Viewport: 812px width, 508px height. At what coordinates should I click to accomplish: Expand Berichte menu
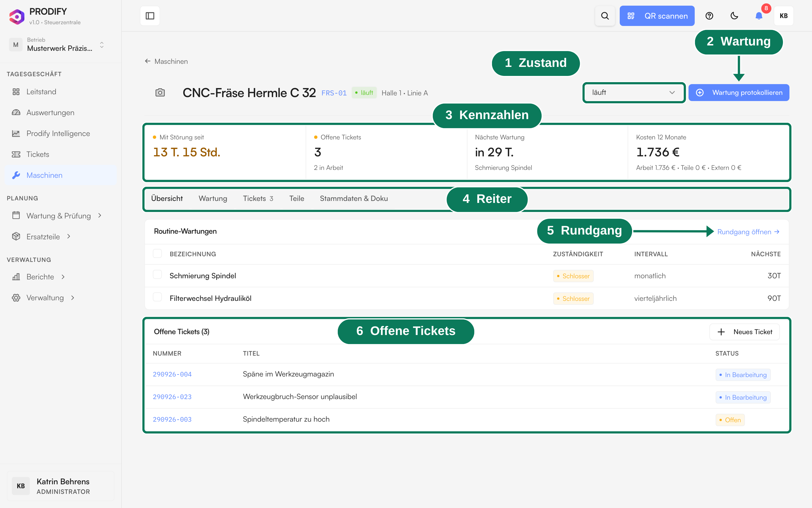coord(61,277)
